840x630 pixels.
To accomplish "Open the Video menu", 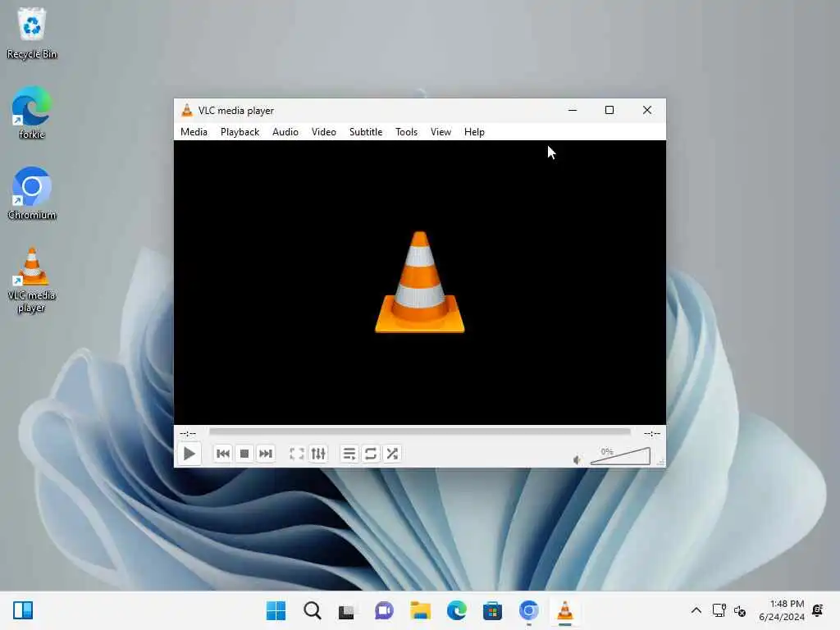I will [323, 132].
